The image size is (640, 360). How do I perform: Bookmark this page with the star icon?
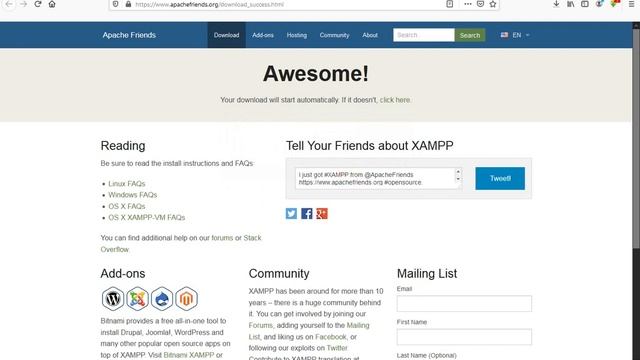tap(493, 4)
